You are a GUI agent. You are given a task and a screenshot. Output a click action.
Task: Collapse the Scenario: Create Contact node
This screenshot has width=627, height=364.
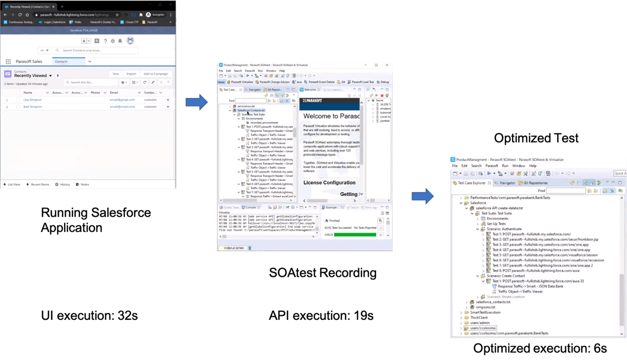[x=477, y=276]
